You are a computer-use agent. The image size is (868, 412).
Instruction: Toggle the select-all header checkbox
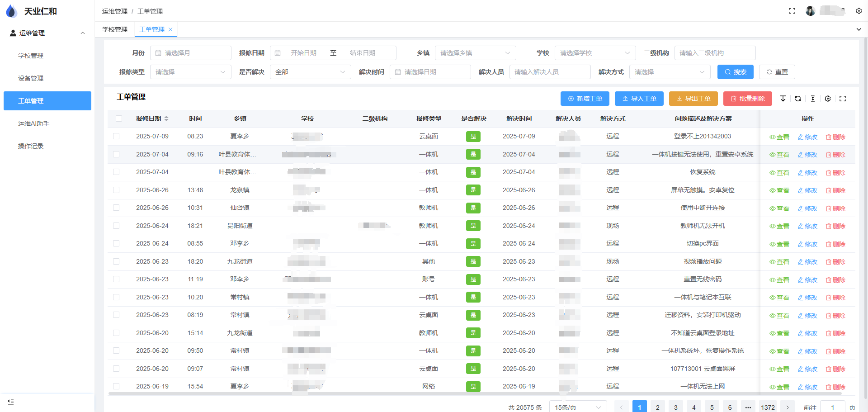pyautogui.click(x=119, y=118)
